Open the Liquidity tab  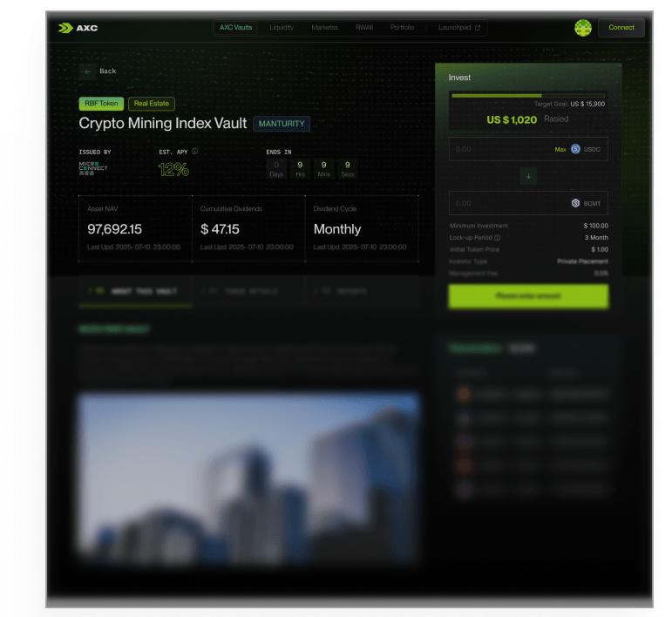coord(282,27)
